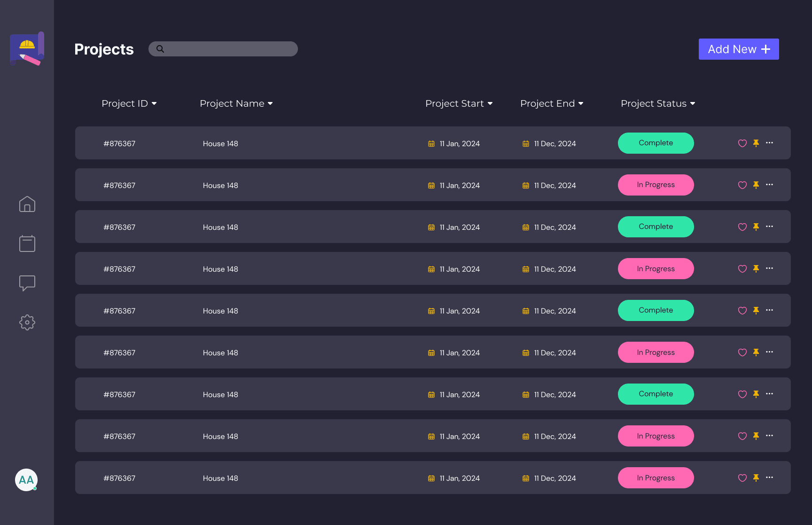Open more options on the first row
Viewport: 812px width, 525px height.
(769, 142)
